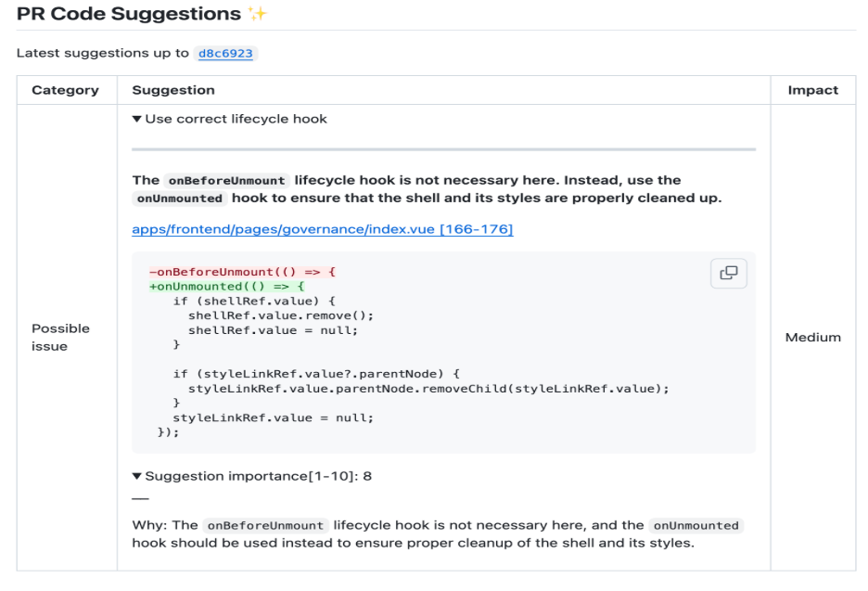The image size is (868, 591).
Task: Click 'Latest suggestions up to' text
Action: click(103, 53)
